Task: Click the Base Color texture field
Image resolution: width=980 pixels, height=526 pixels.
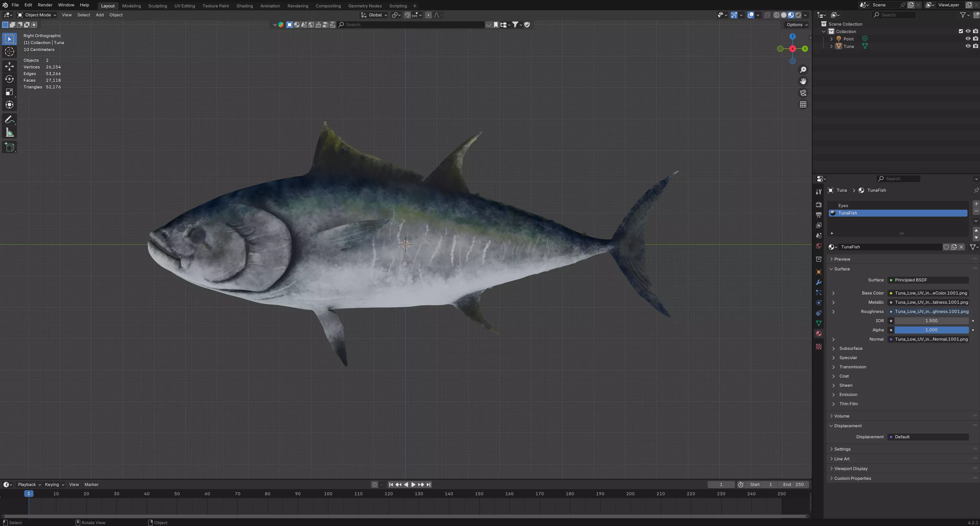Action: pos(928,293)
